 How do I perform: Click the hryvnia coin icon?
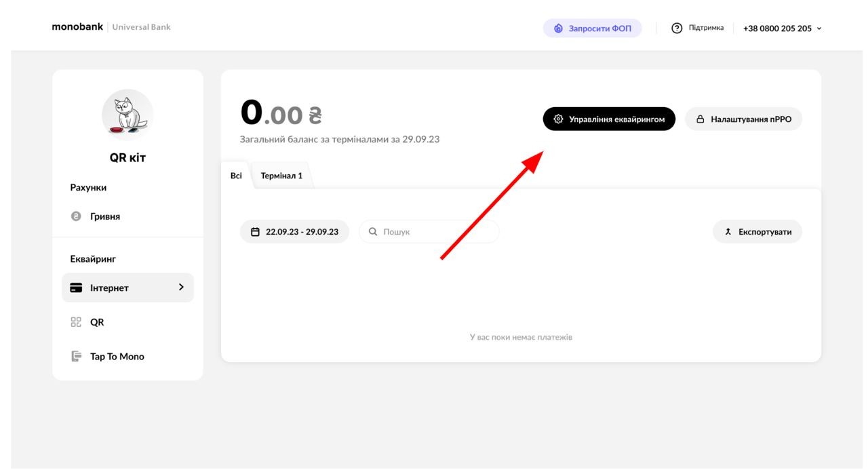click(x=77, y=217)
